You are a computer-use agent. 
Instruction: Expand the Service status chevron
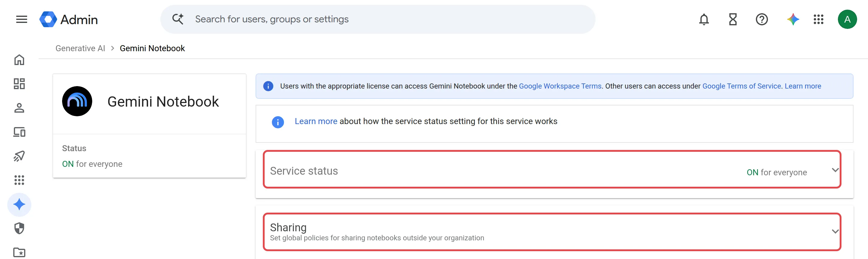[x=835, y=170]
